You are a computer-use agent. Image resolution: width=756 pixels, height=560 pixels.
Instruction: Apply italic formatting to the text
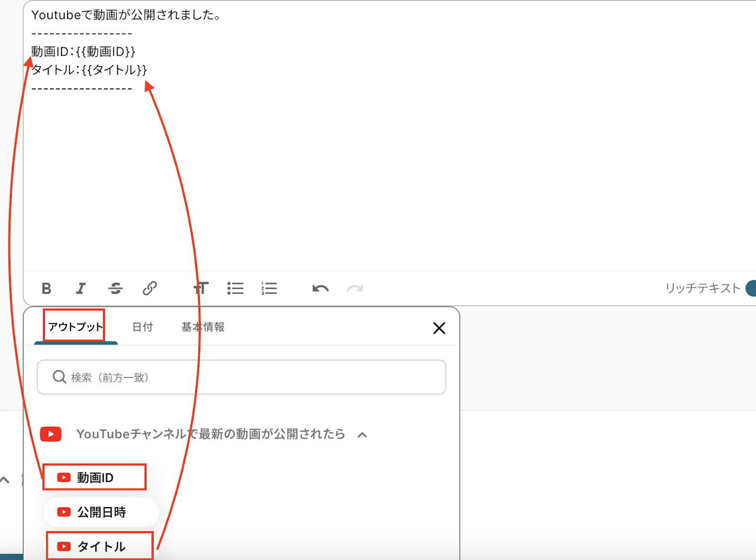tap(81, 288)
